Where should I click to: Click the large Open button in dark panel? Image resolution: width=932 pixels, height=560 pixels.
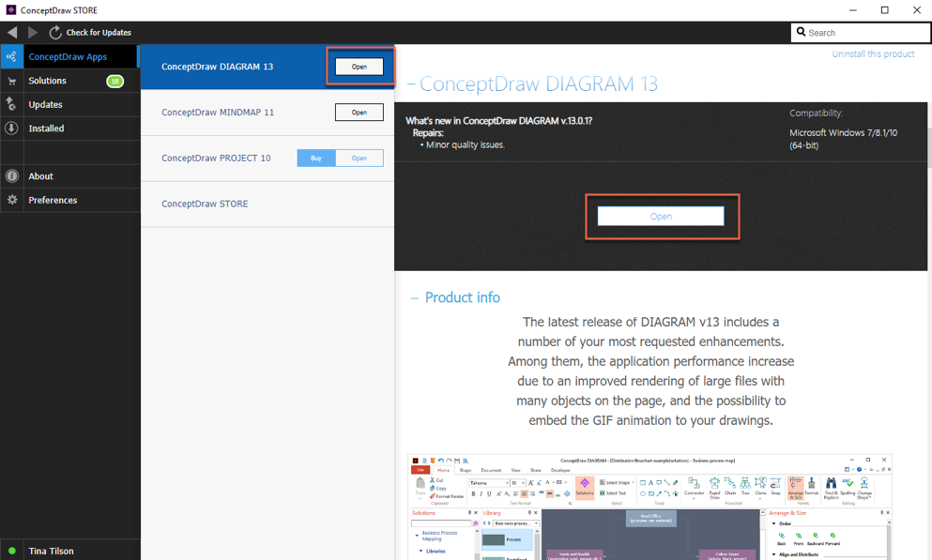click(x=661, y=216)
